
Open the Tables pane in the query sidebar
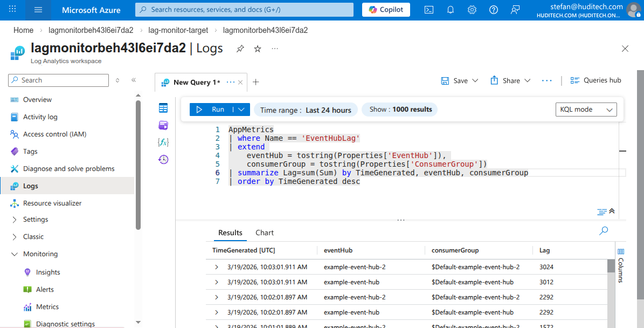point(163,109)
